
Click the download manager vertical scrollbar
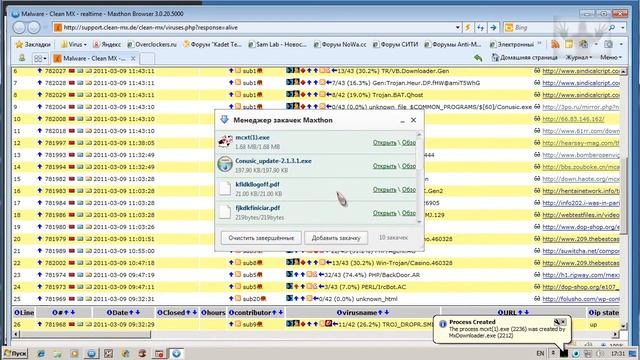tap(419, 177)
